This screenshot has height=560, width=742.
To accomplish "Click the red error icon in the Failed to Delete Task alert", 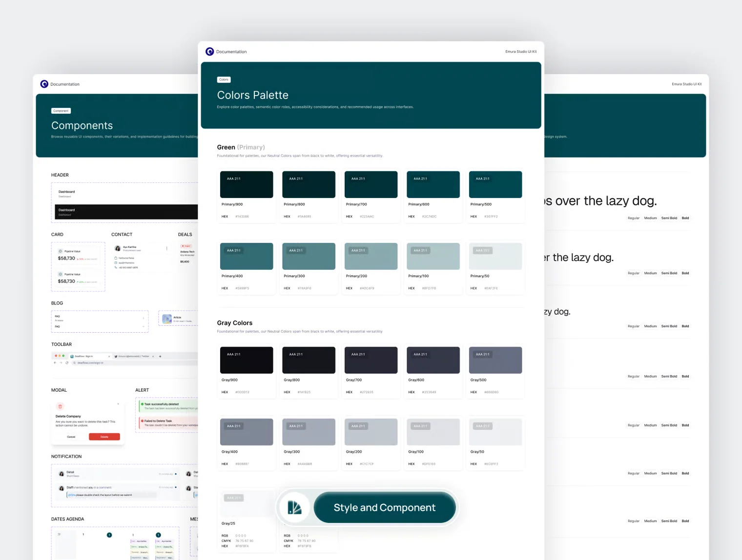I will 142,421.
